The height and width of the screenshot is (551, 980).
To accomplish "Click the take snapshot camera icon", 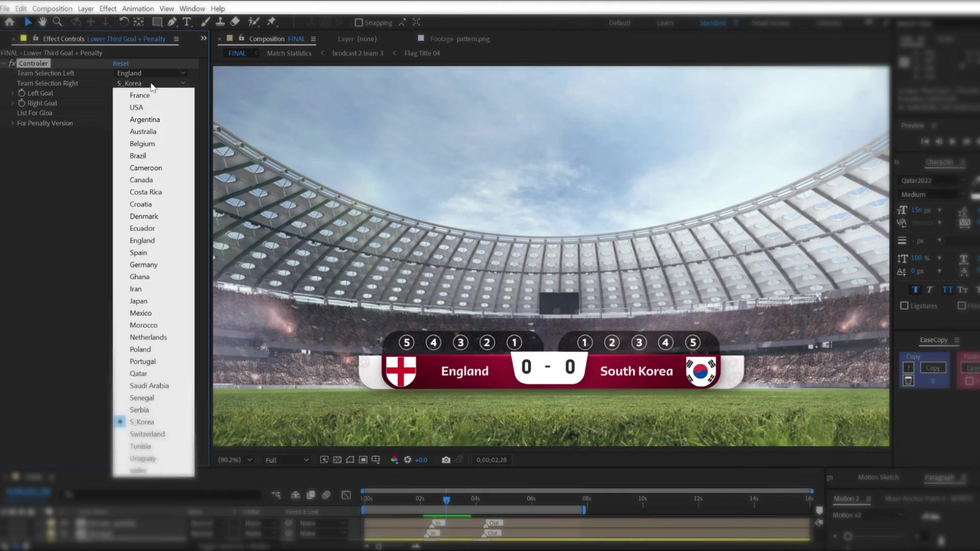I will 446,460.
